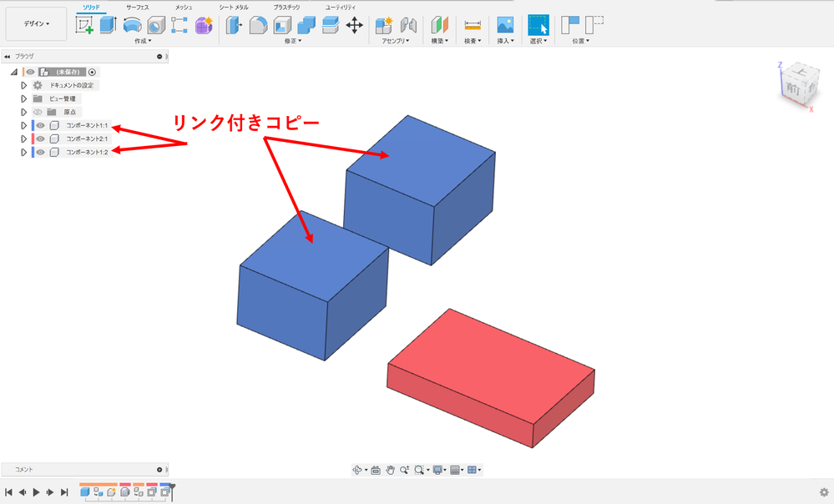
Task: Select the Zoom magnifier tool
Action: tap(404, 470)
